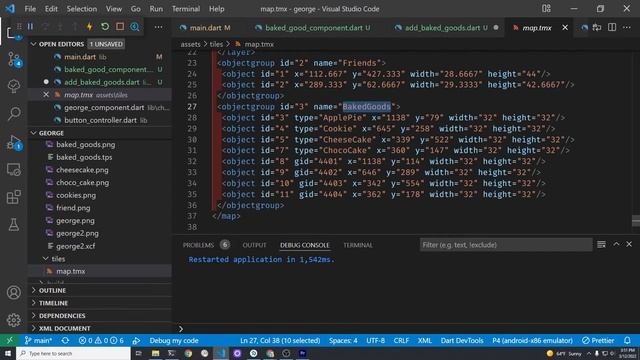Show the Output panel tab
This screenshot has height=360, width=640.
pyautogui.click(x=254, y=245)
